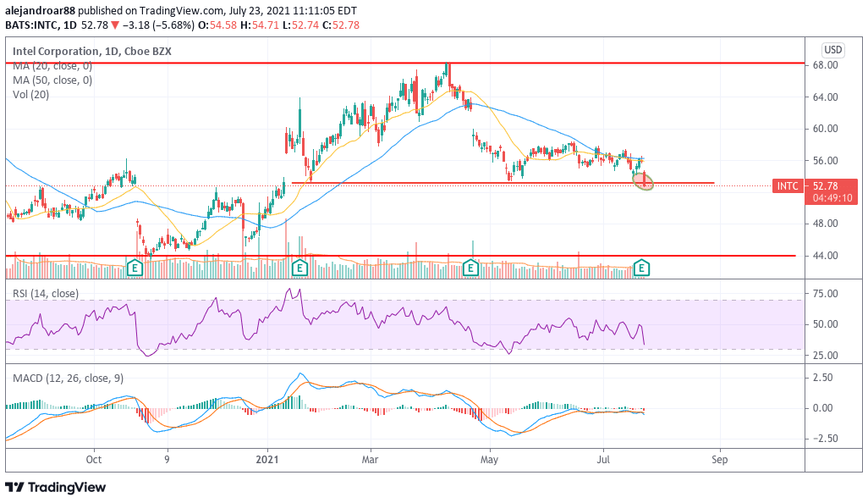This screenshot has height=503, width=868.
Task: Click the TradingView logo
Action: click(x=55, y=488)
